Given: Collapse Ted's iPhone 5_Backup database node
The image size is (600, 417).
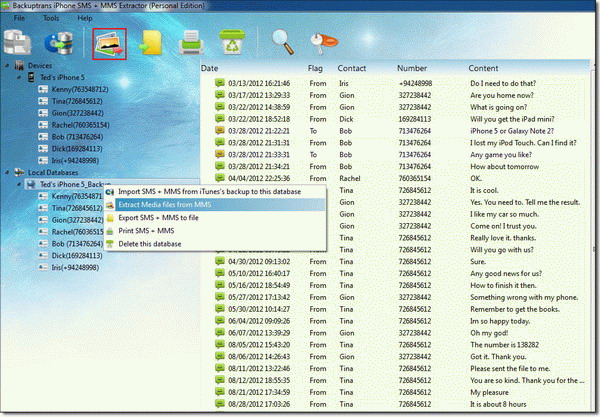Looking at the screenshot, I should coord(19,185).
